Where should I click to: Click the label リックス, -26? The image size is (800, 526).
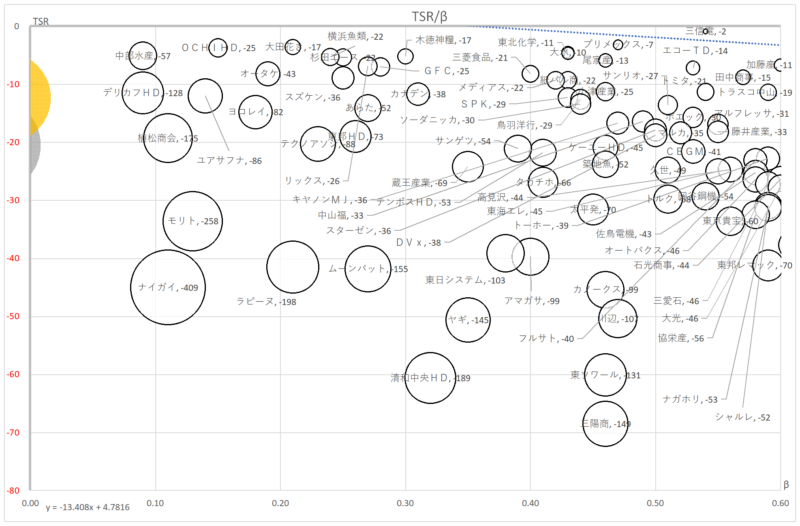click(312, 181)
